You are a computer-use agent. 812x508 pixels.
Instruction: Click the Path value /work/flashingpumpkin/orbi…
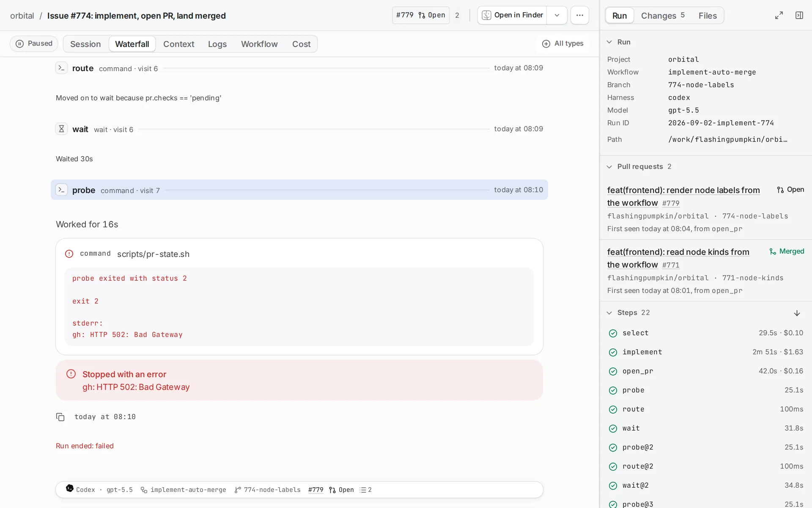(727, 139)
